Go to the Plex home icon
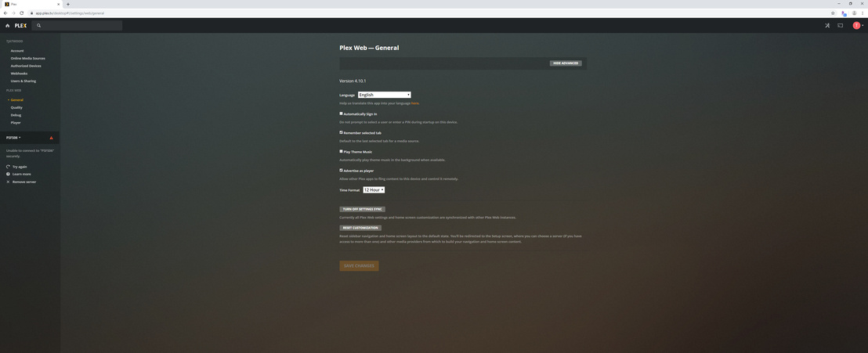Viewport: 868px width, 353px height. pos(7,26)
